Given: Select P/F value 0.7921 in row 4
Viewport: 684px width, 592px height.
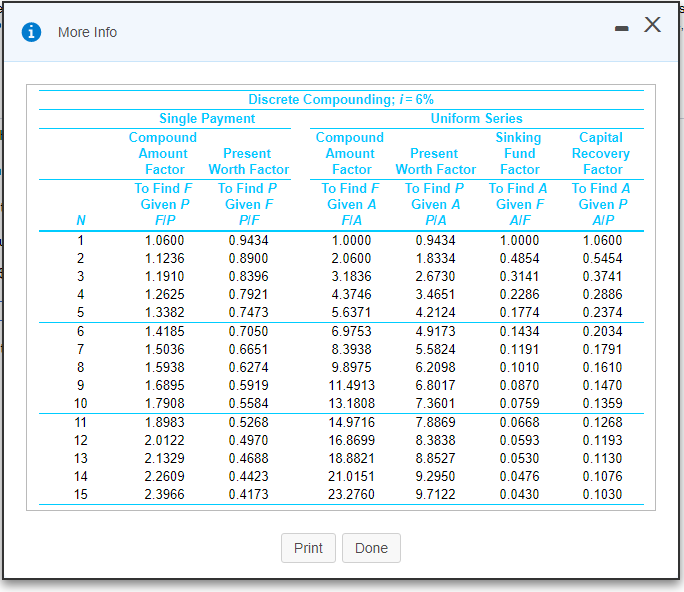Looking at the screenshot, I should pos(249,294).
